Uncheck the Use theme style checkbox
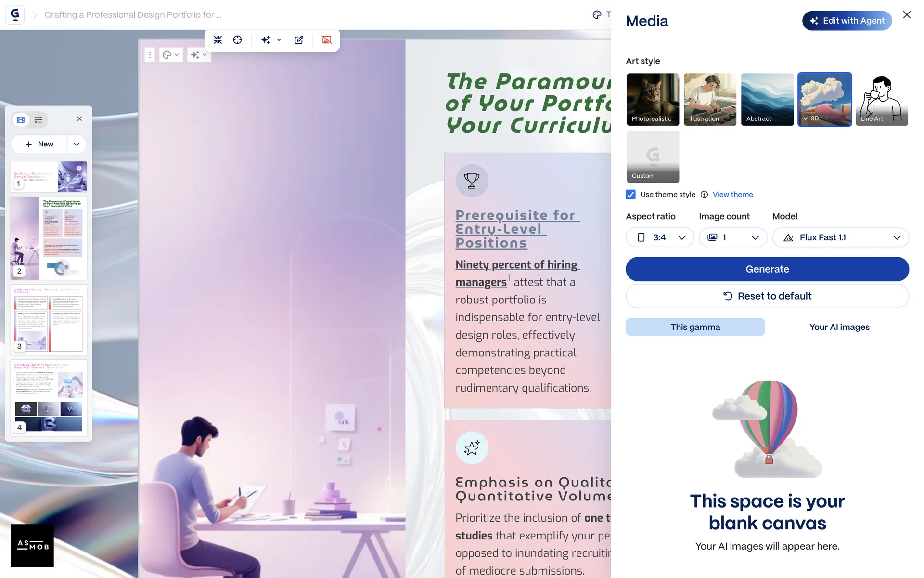This screenshot has height=578, width=924. 630,195
